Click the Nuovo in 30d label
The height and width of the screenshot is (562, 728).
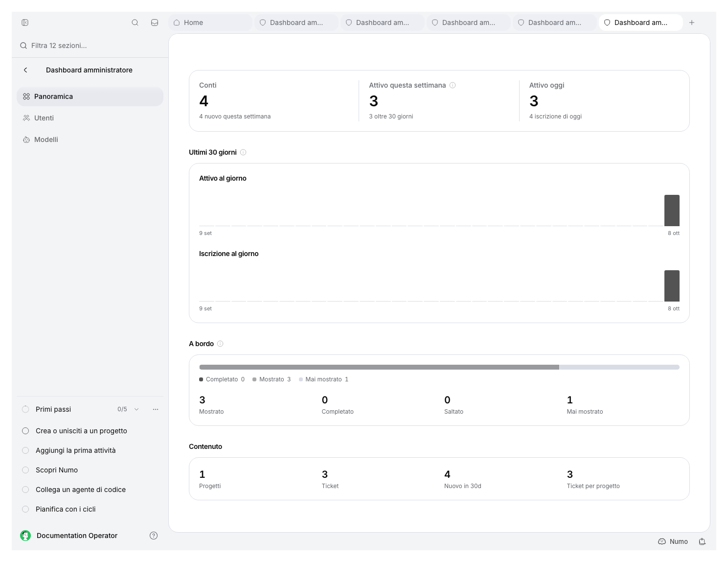click(463, 486)
